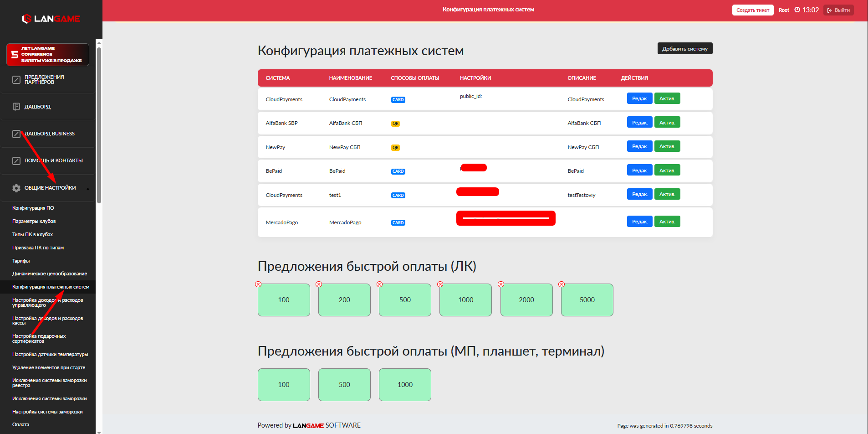Edit the first CloudPayments system
Screen dimensions: 868x434
coord(640,98)
